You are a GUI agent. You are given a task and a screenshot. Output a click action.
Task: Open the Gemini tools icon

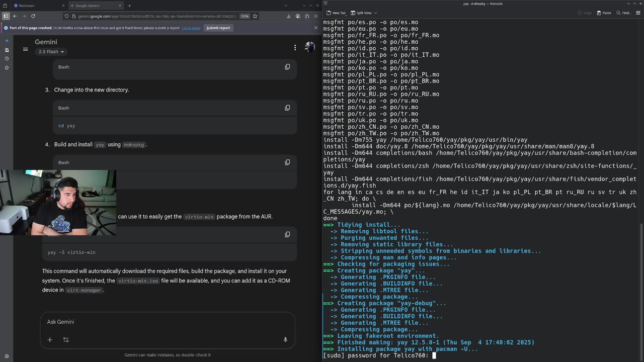(66, 340)
